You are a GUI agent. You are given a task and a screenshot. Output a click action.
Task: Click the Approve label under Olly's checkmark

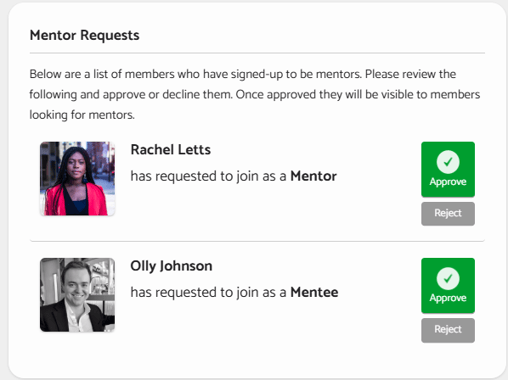pos(448,298)
